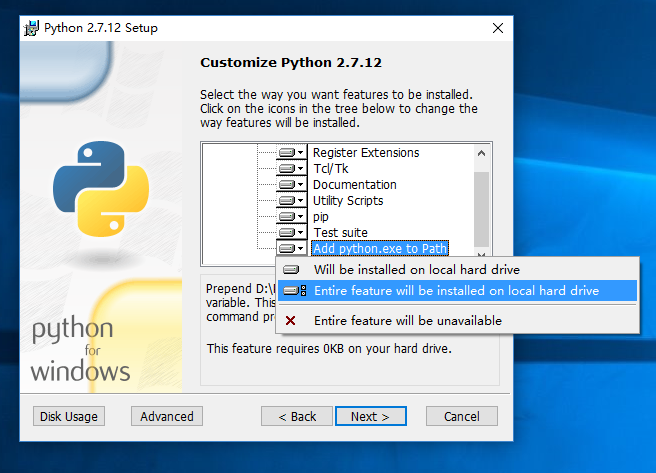Open the Documentation feature drive icon dropdown
Screen dimensions: 656x473
(292, 184)
